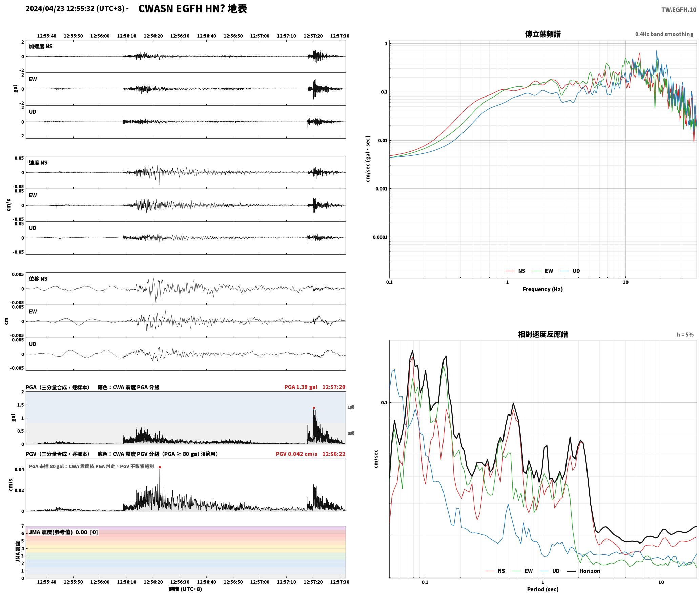Click the 位移 NS trace label
The width and height of the screenshot is (700, 596).
(x=38, y=279)
